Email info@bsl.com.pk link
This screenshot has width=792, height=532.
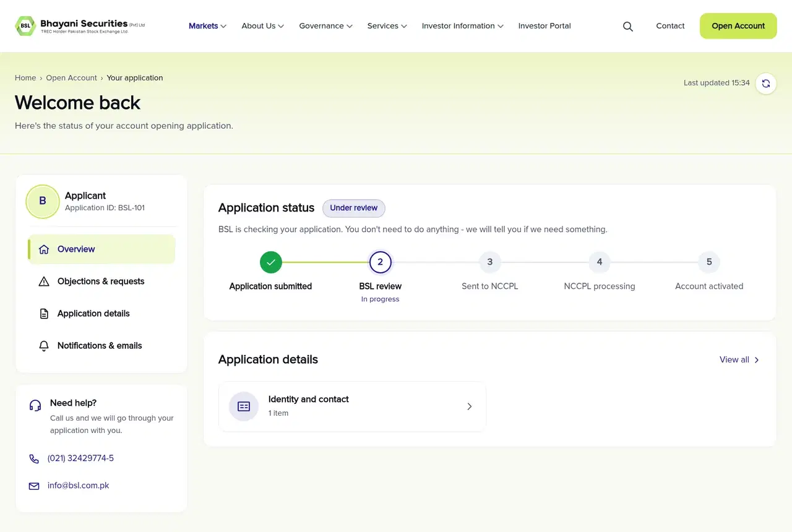(x=79, y=486)
